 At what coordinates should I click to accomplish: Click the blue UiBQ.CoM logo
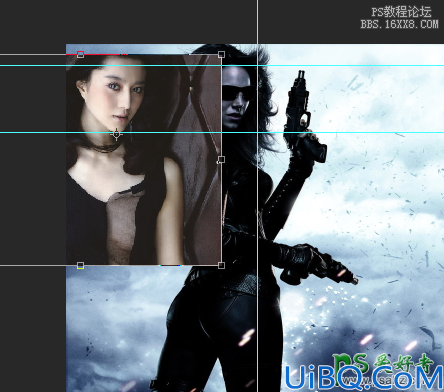click(x=364, y=377)
